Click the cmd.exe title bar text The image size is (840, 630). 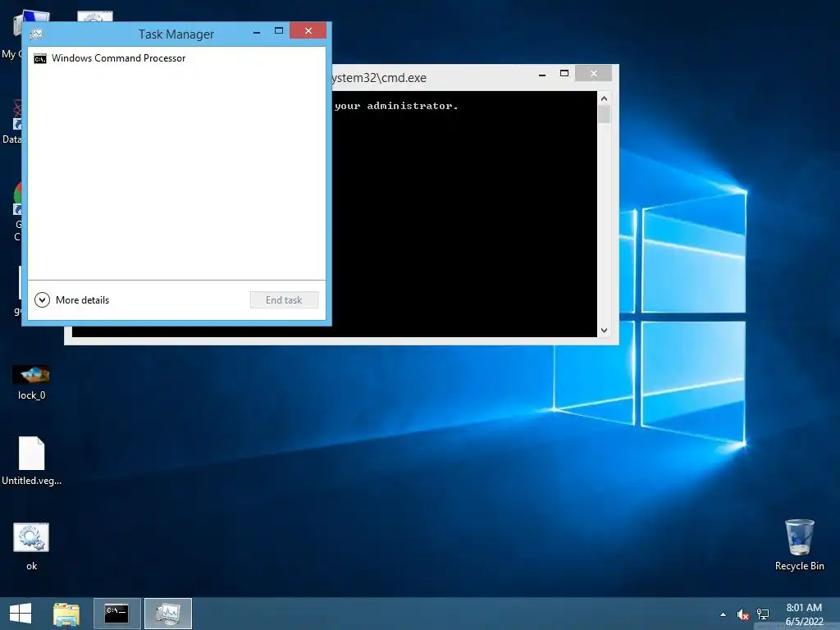coord(379,78)
